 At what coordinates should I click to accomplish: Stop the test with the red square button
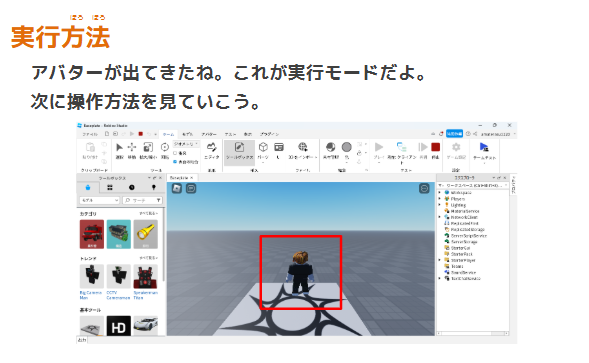[435, 147]
